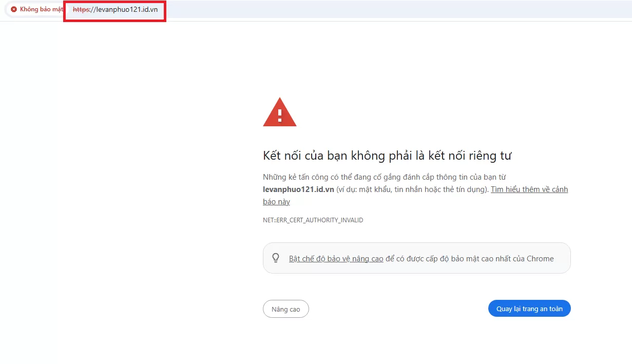Click the red warning triangle icon
This screenshot has height=364, width=632.
pyautogui.click(x=279, y=112)
